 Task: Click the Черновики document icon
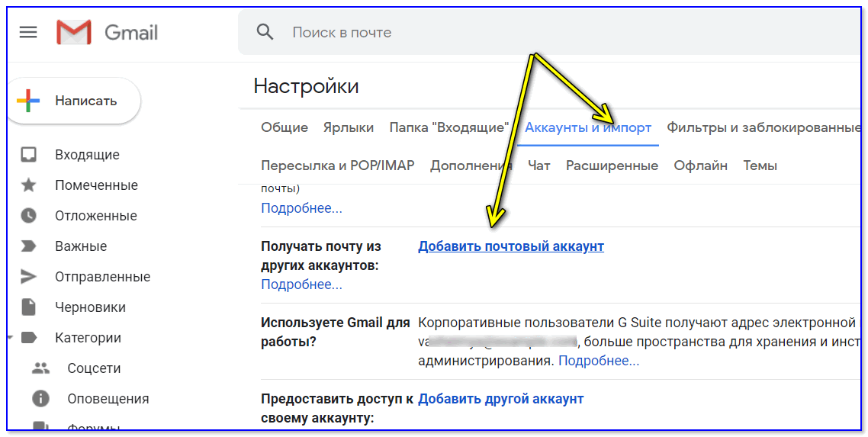[x=28, y=307]
